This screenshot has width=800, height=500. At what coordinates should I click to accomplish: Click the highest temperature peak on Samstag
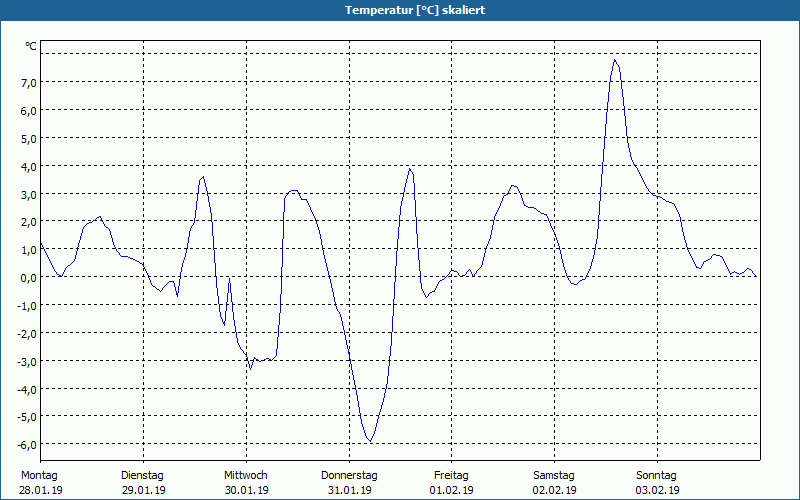[615, 60]
